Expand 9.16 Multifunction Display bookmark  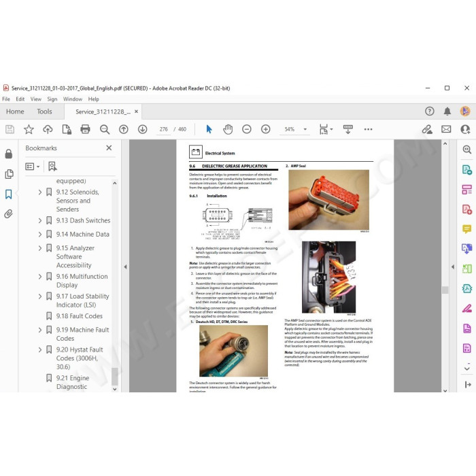(x=40, y=277)
